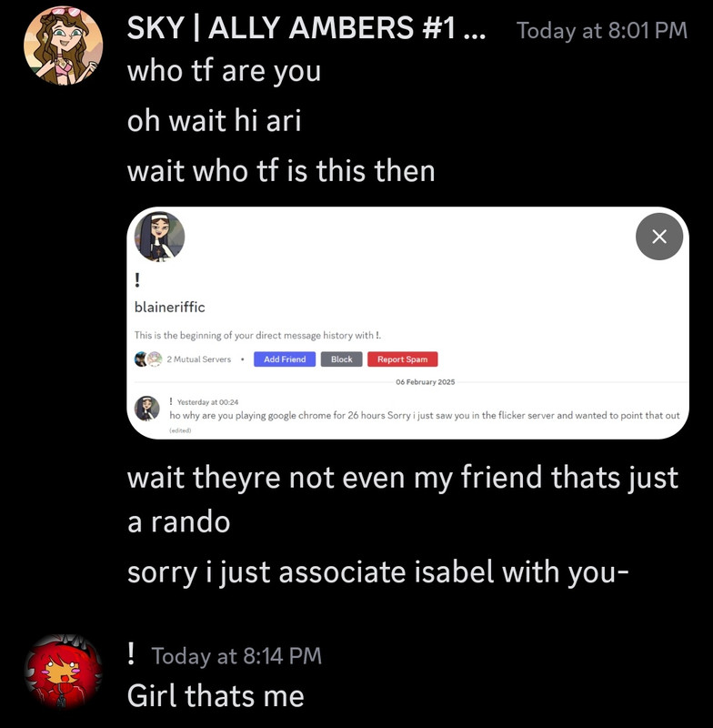Click the mutual server icons cluster
This screenshot has width=713, height=728.
(148, 359)
